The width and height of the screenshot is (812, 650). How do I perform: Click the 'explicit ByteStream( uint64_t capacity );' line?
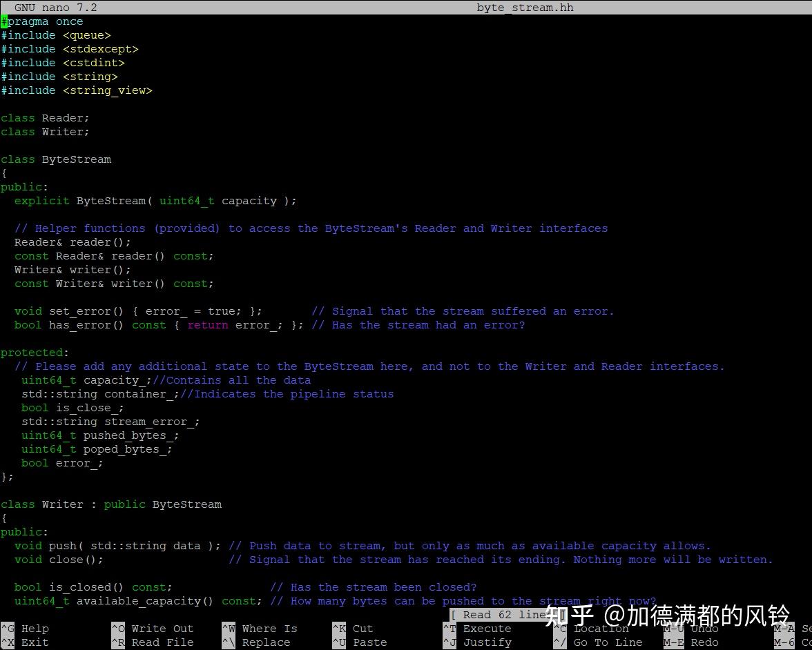pos(155,201)
